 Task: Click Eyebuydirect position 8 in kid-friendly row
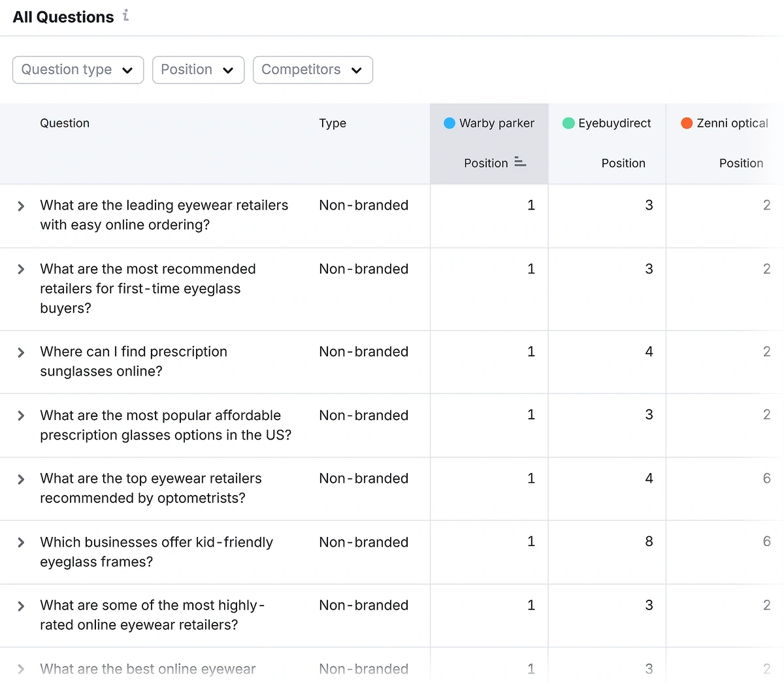tap(649, 542)
